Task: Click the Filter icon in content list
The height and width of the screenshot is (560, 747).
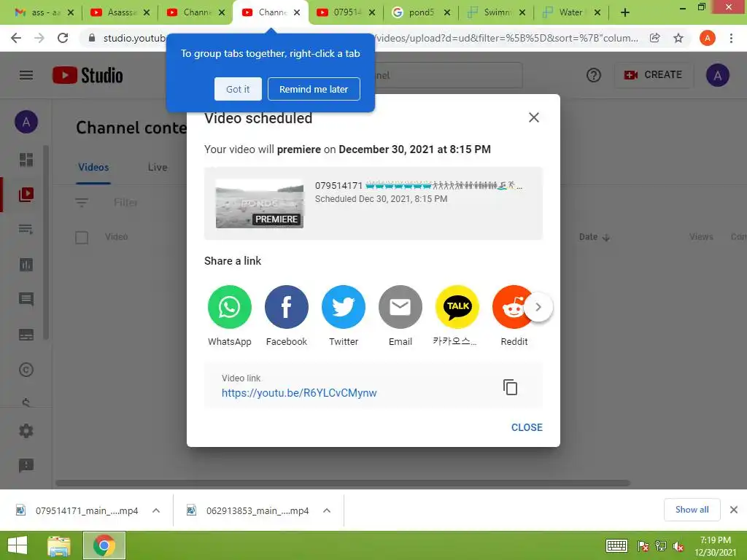Action: coord(82,203)
